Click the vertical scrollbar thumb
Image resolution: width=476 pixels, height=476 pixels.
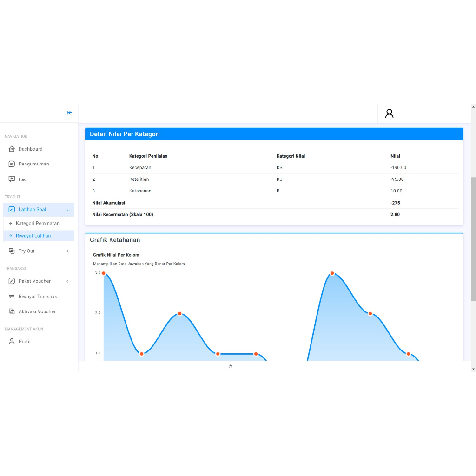point(473,238)
